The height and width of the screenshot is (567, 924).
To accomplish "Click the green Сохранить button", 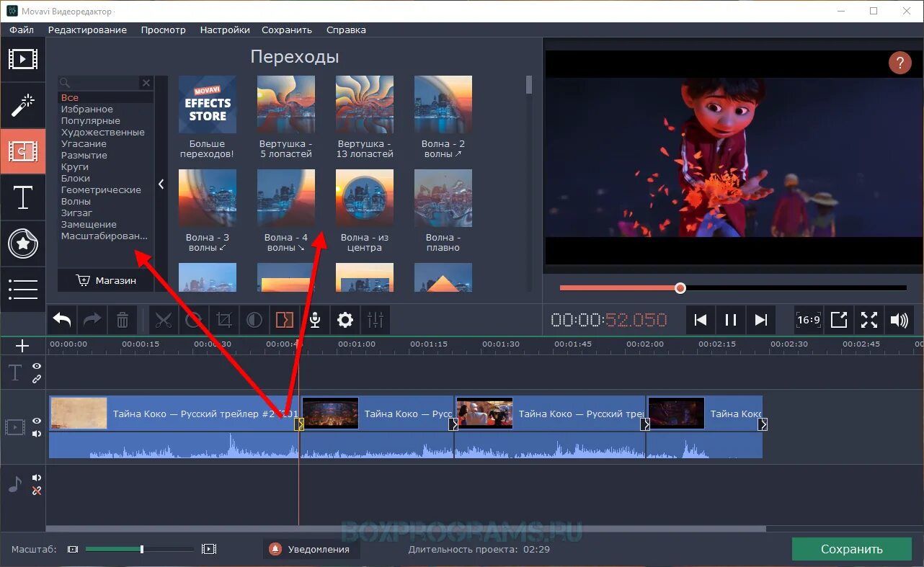I will tap(851, 549).
